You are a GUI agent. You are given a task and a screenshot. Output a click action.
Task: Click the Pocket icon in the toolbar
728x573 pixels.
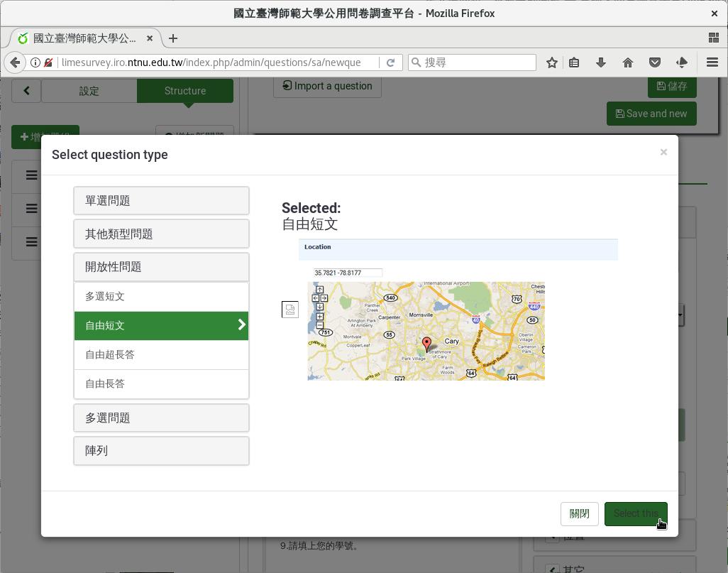point(655,62)
